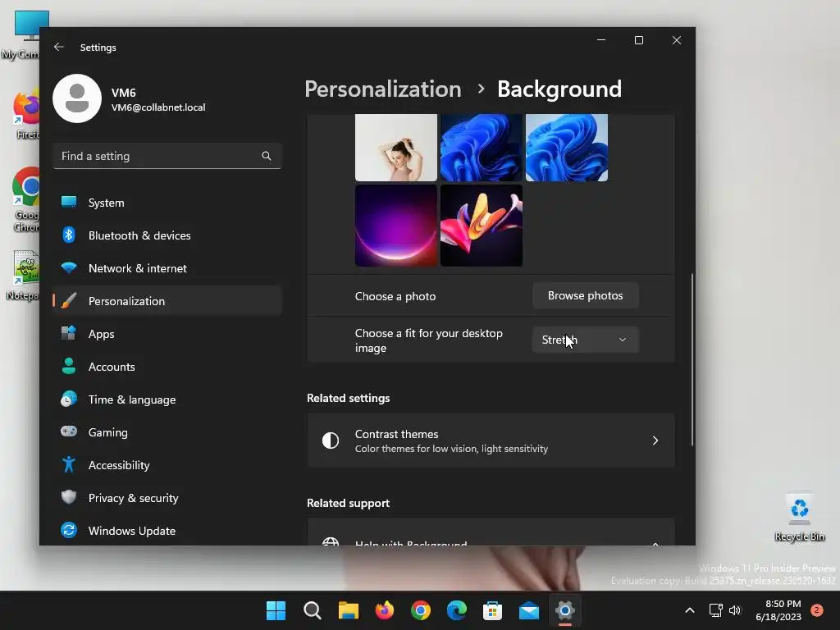840x630 pixels.
Task: Click the clock showing 8:50 PM
Action: (x=783, y=603)
